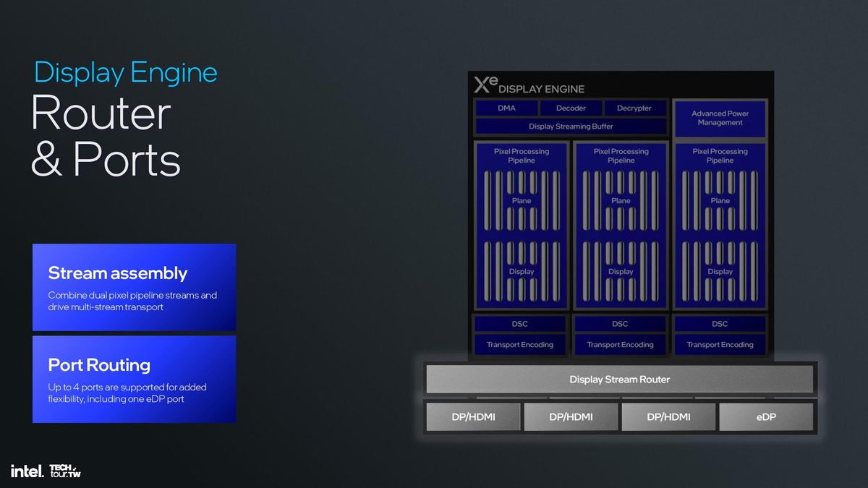Select the Decoder block
Viewport: 868px width, 488px height.
point(571,108)
